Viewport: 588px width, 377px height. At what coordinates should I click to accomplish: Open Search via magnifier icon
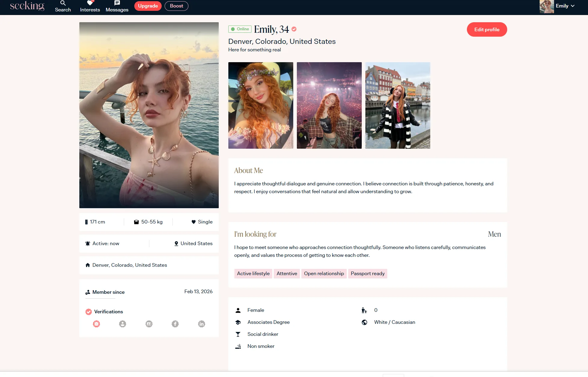pos(63,3)
